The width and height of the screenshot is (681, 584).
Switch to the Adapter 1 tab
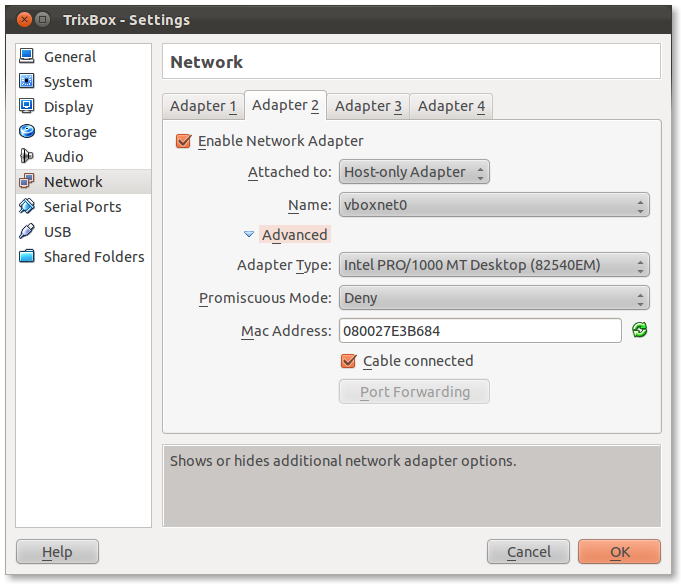(203, 106)
